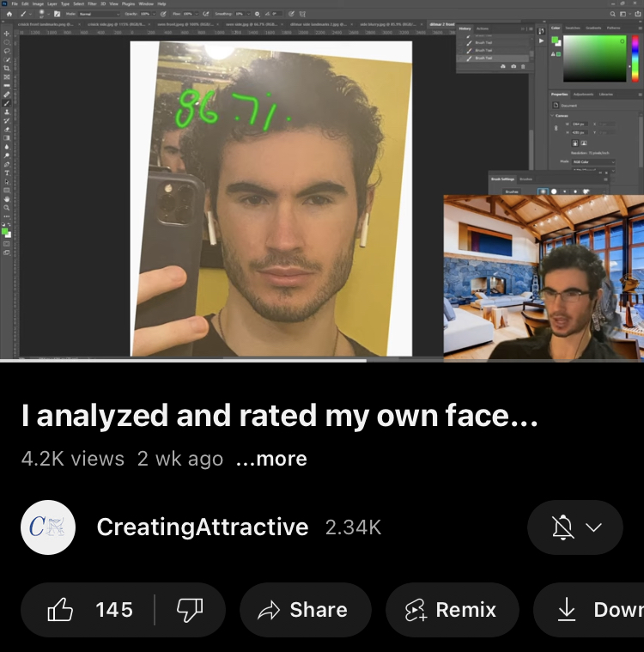The width and height of the screenshot is (644, 652).
Task: Open the CreatingAttractive channel name
Action: [x=203, y=527]
